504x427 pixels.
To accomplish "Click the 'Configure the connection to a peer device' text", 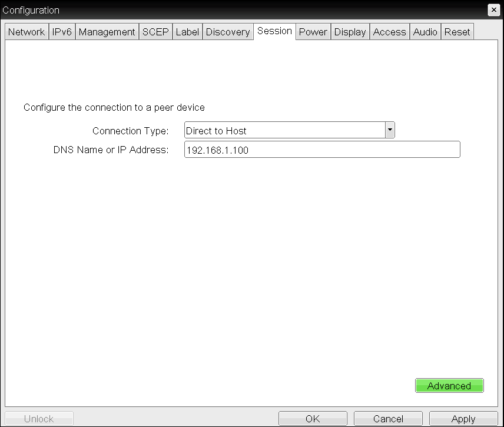I will tap(114, 107).
